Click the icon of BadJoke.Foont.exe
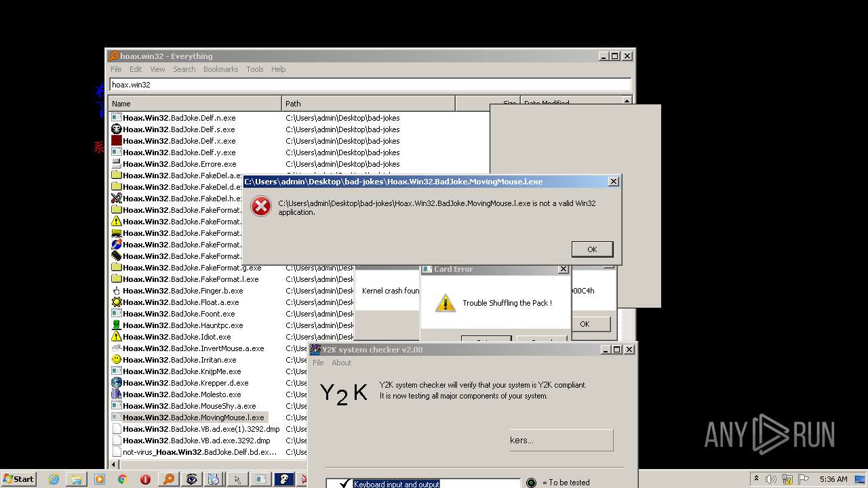868x488 pixels. 116,314
